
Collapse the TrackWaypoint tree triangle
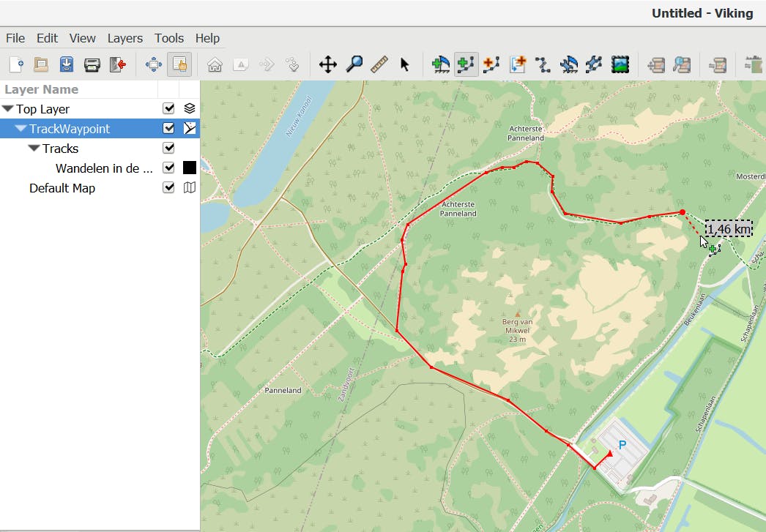coord(21,128)
